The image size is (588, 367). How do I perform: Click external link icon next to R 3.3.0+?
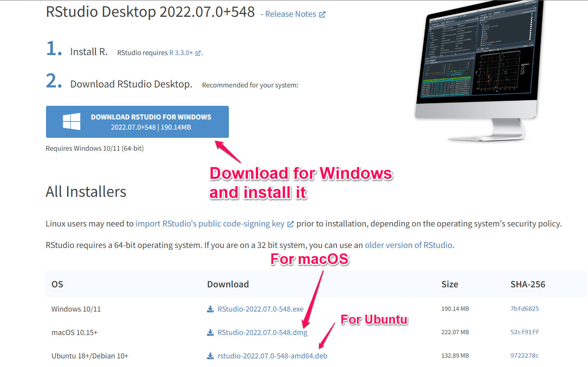click(x=198, y=53)
